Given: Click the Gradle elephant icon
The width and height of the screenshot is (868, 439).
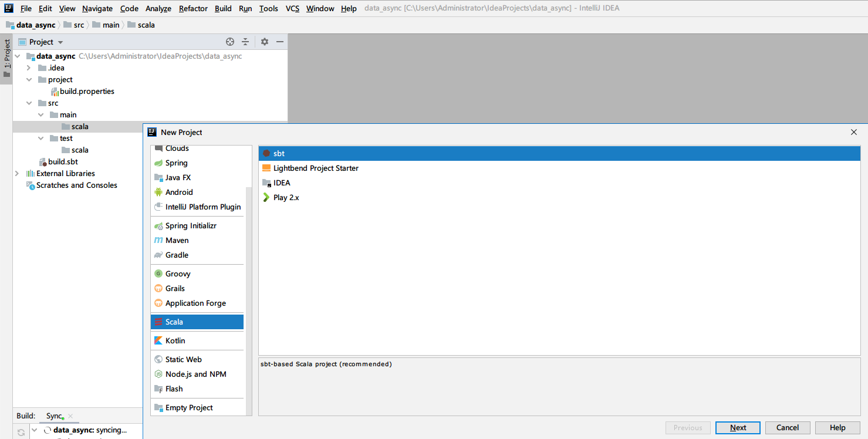Looking at the screenshot, I should [x=158, y=255].
